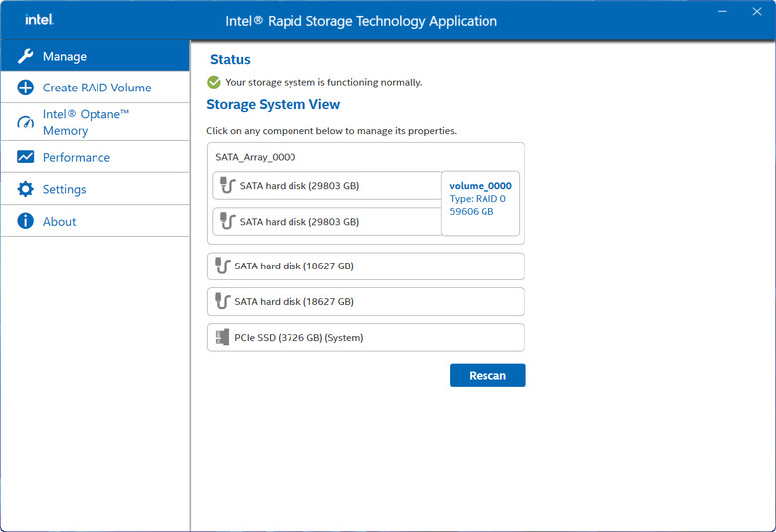Click the Rescan button
The height and width of the screenshot is (532, 776).
click(487, 375)
